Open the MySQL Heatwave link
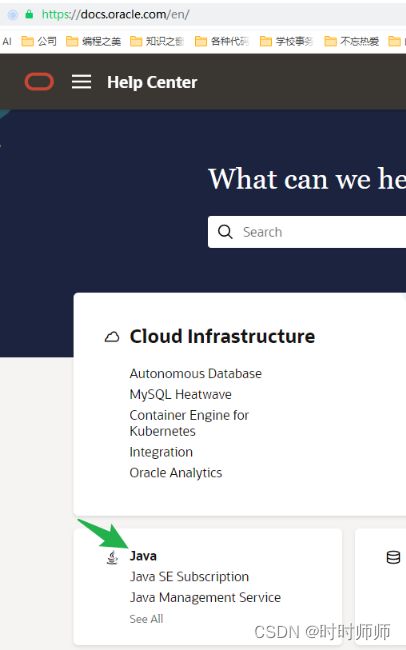The image size is (406, 650). click(180, 394)
